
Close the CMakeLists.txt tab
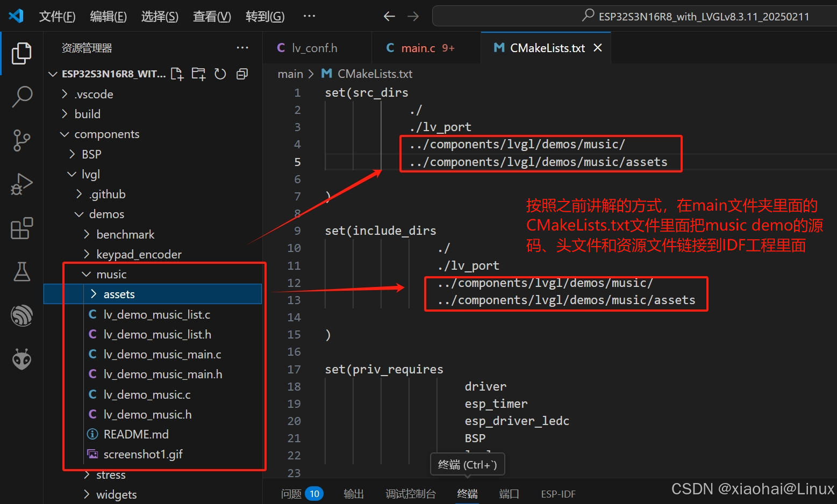point(598,48)
